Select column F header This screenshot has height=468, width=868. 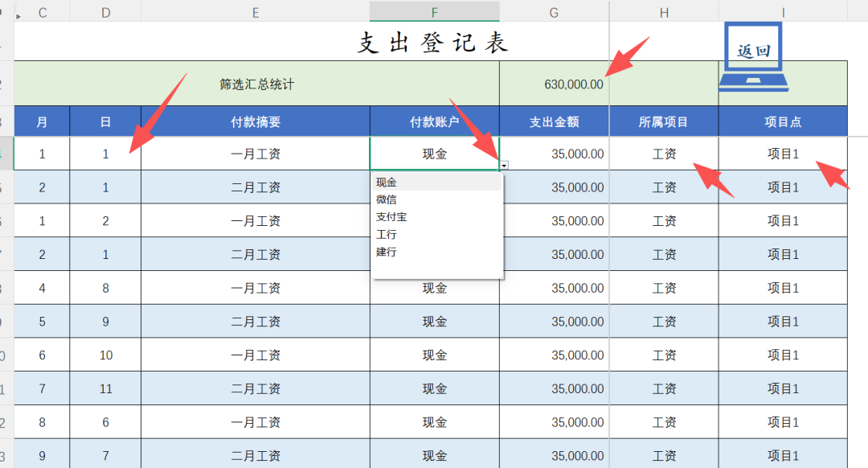[x=434, y=11]
